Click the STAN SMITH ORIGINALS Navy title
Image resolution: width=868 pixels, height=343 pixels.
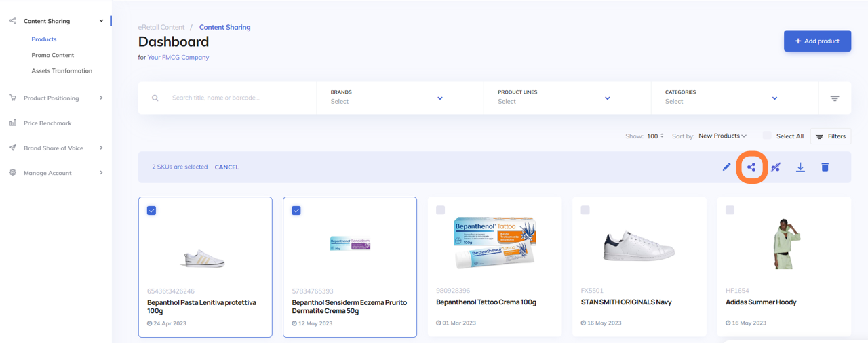tap(626, 302)
